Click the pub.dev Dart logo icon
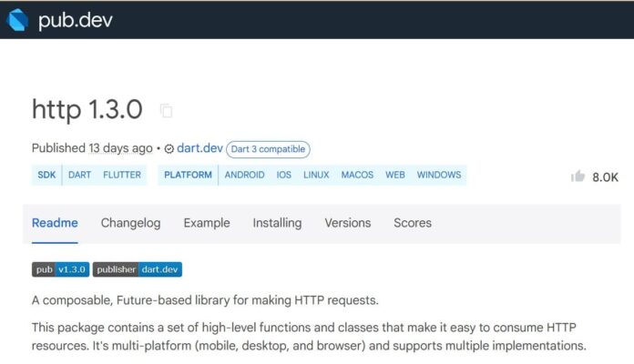Image resolution: width=634 pixels, height=364 pixels. 17,20
